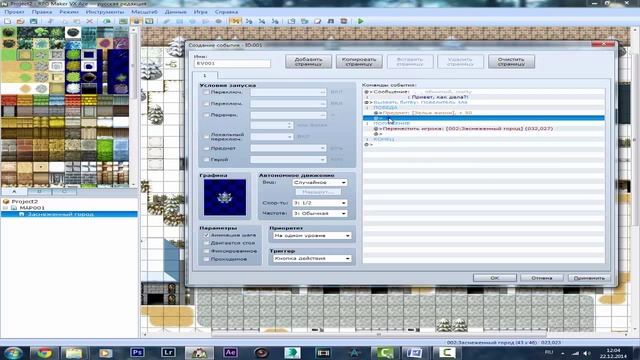Check the Двигается стоя option
This screenshot has height=360, width=640.
206,243
